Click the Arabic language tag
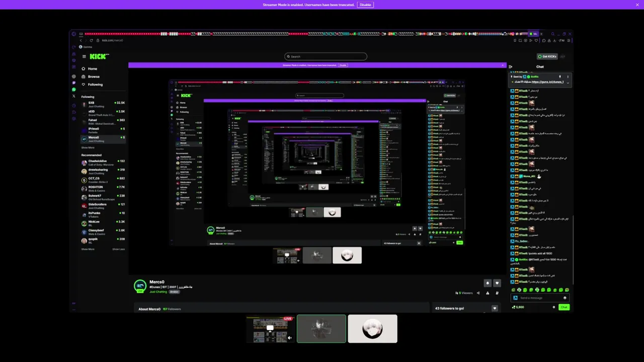This screenshot has width=644, height=362. click(174, 292)
